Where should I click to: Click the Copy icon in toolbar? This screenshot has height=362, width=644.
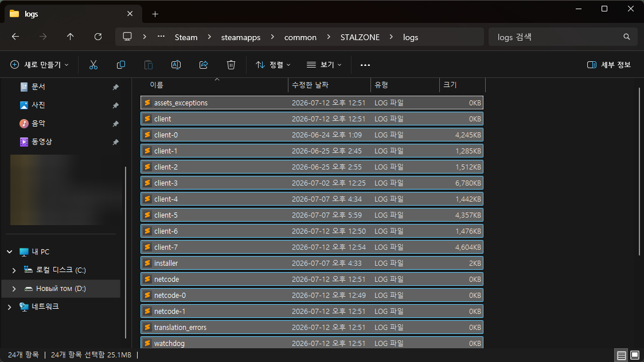121,65
